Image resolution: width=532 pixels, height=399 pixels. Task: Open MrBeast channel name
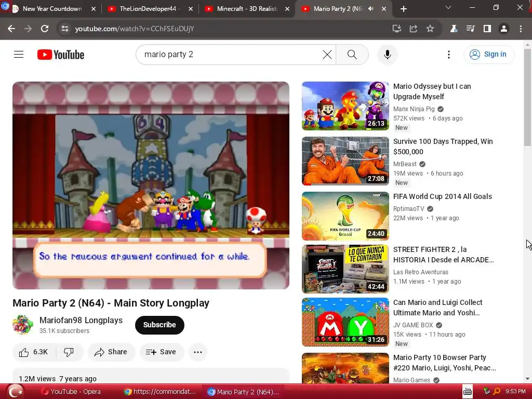[x=405, y=164]
